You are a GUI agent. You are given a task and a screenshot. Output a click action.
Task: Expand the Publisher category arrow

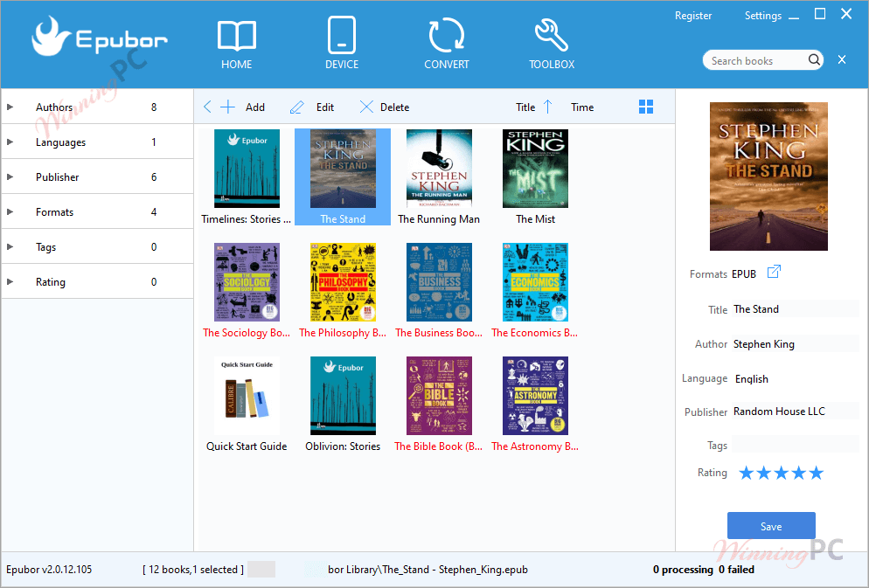coord(10,176)
